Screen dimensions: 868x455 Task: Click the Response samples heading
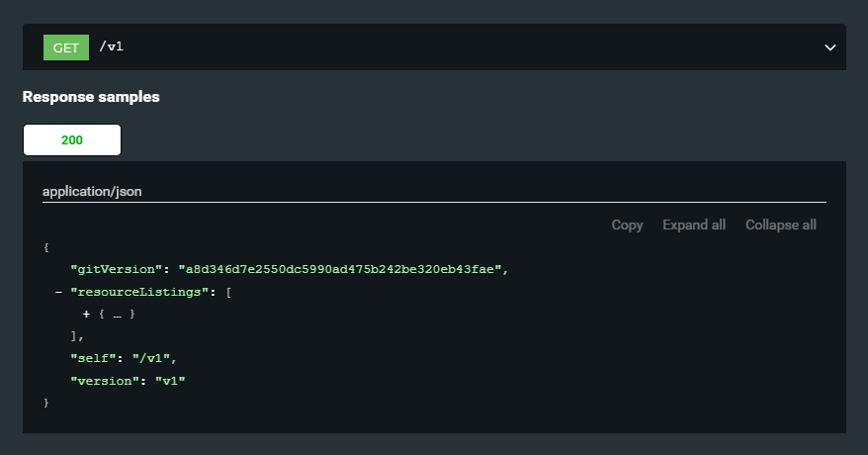coord(91,97)
